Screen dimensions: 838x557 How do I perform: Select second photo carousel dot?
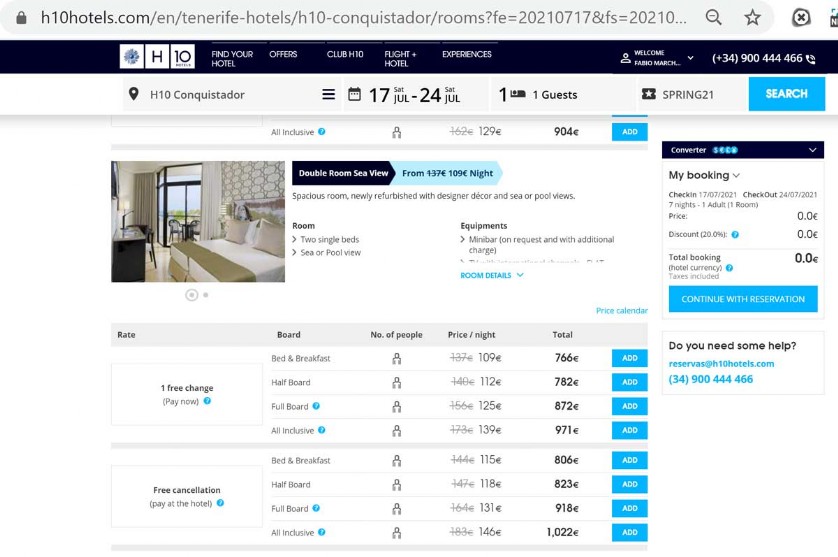click(x=206, y=295)
